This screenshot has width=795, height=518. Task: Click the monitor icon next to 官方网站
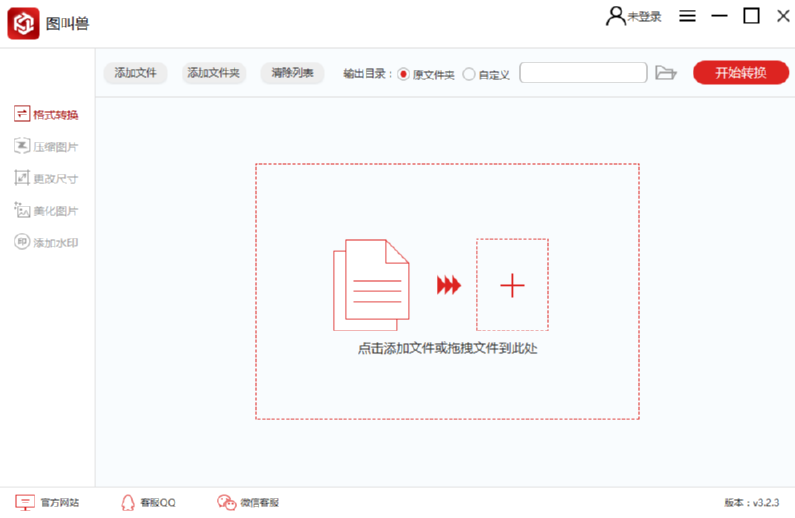pos(25,502)
